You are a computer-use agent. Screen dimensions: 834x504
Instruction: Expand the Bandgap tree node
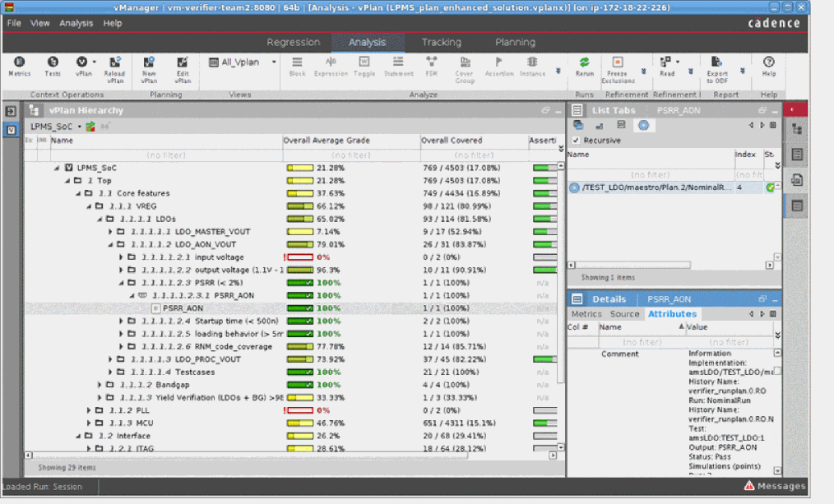coord(100,385)
